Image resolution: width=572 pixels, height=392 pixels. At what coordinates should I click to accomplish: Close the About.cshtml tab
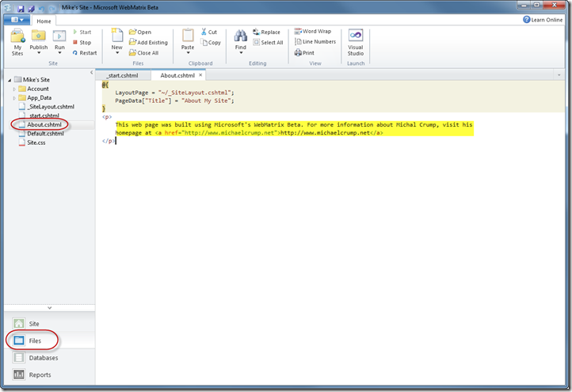pyautogui.click(x=200, y=75)
